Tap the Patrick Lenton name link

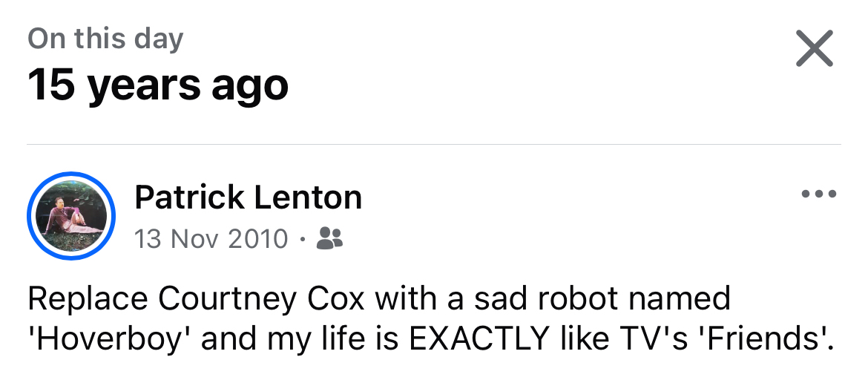[248, 197]
